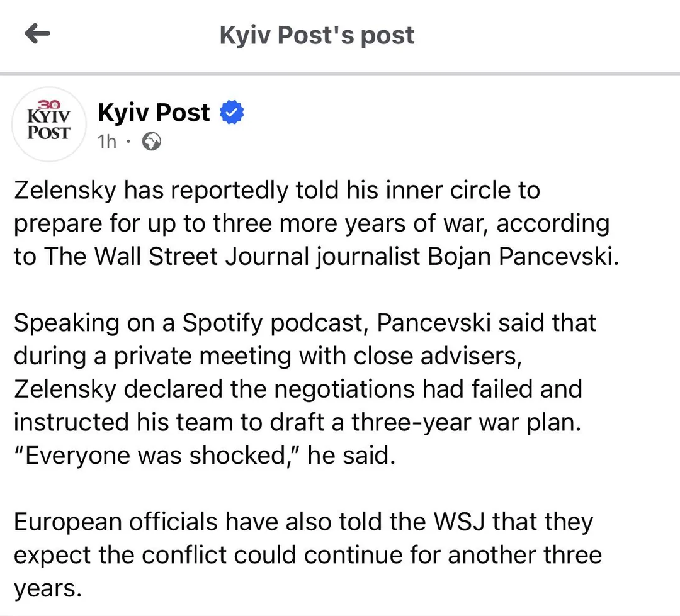Click the 1h post timestamp
Viewport: 680px width, 616px height.
[x=107, y=142]
